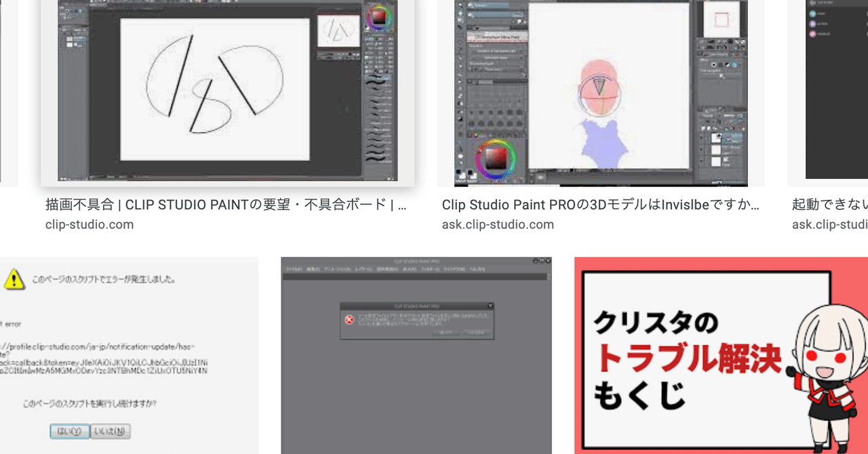Open the 描画不具合 CLIP STUDIO PAINT result title

tap(226, 205)
